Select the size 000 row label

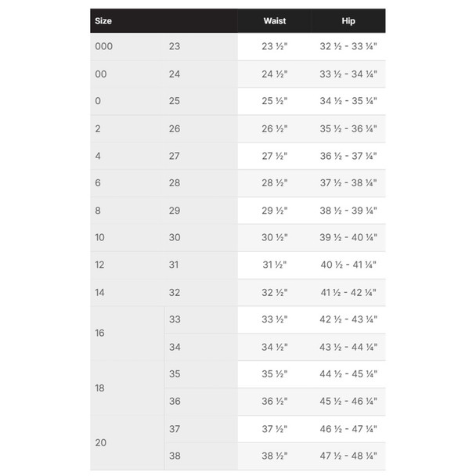[104, 47]
